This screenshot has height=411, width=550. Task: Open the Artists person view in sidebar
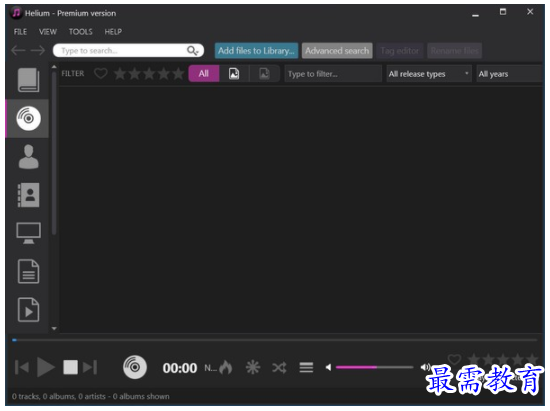28,156
